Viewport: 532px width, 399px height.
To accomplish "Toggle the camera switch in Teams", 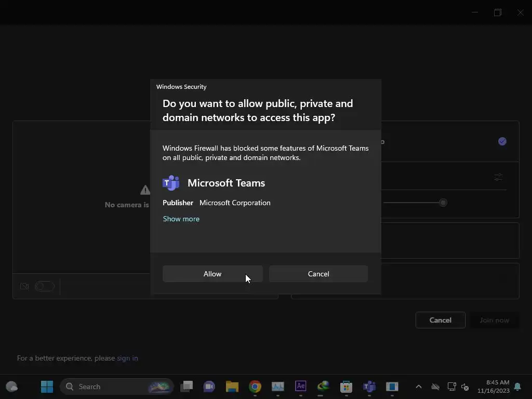I will click(x=45, y=286).
